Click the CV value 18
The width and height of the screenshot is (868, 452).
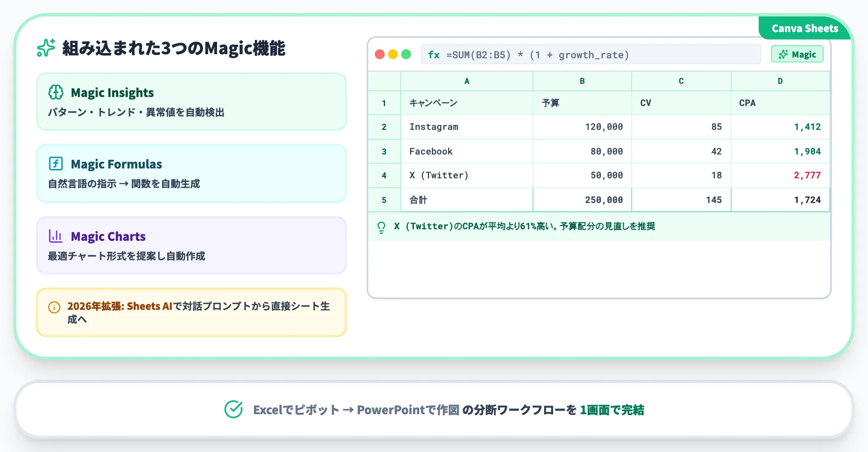[681, 175]
